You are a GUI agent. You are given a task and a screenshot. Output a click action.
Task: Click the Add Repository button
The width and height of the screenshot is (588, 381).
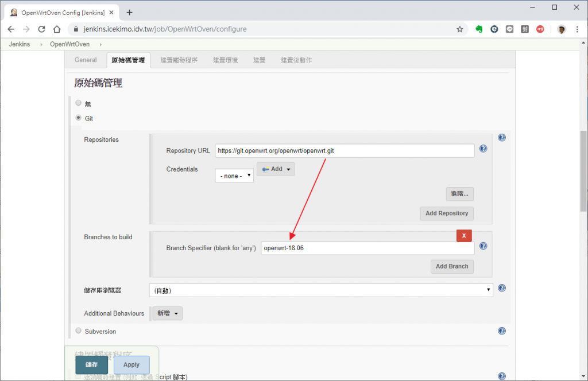[447, 213]
